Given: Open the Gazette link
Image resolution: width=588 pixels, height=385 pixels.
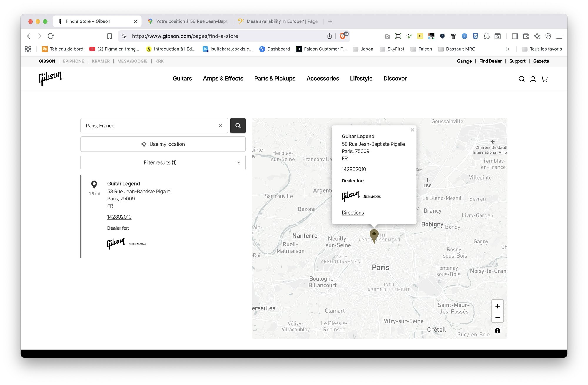Looking at the screenshot, I should (541, 61).
